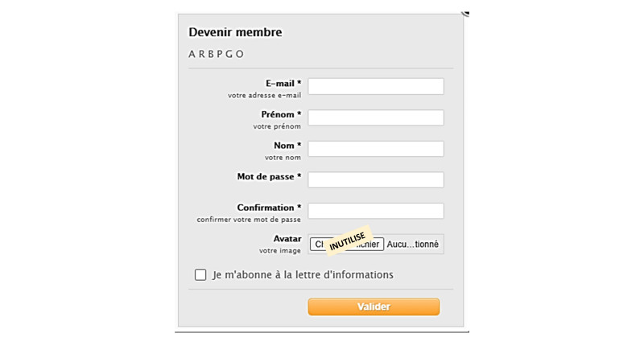Click the E-mail input field
This screenshot has width=644, height=362.
(376, 86)
